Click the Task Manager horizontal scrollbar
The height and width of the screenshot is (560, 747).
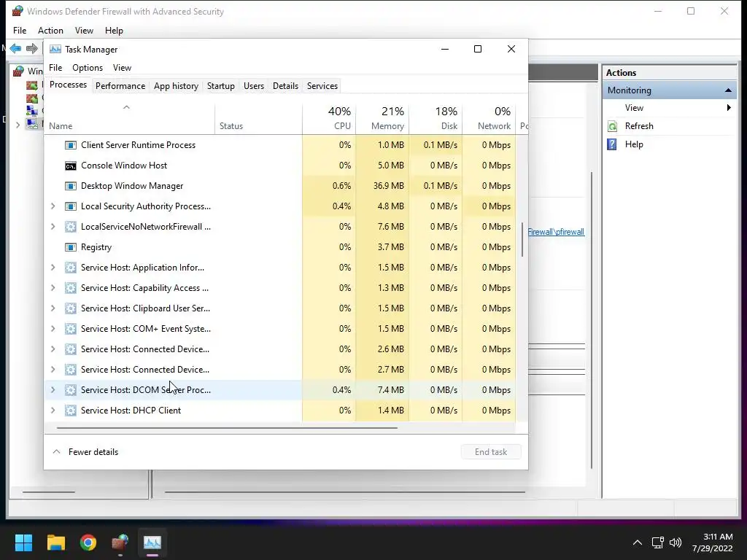[227, 427]
